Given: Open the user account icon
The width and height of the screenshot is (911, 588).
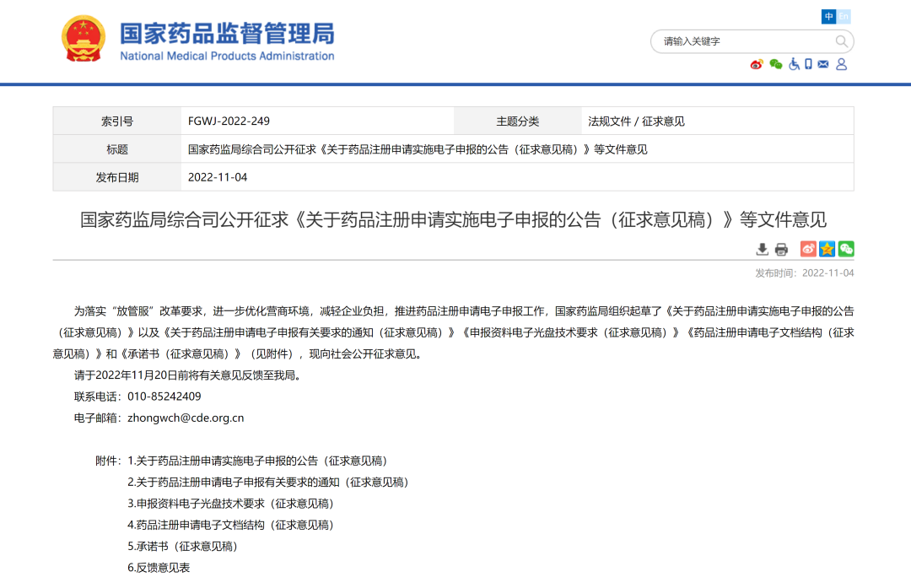Looking at the screenshot, I should pos(841,64).
